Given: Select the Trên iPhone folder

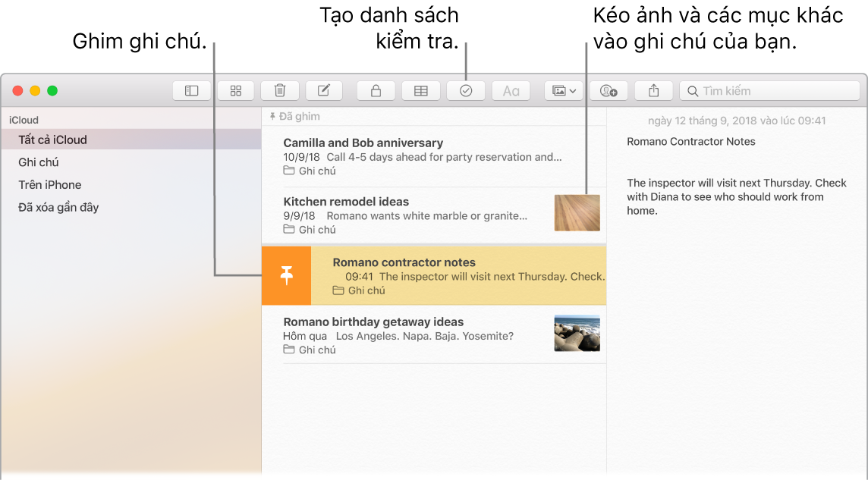Looking at the screenshot, I should coord(50,185).
